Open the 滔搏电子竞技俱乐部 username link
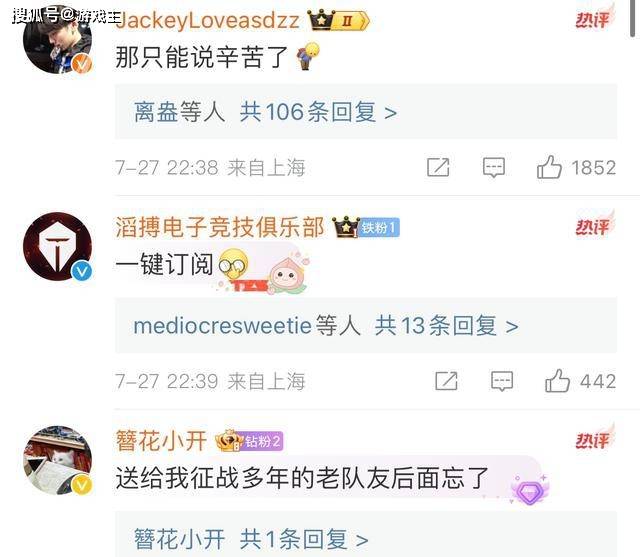640x557 pixels. coord(220,227)
